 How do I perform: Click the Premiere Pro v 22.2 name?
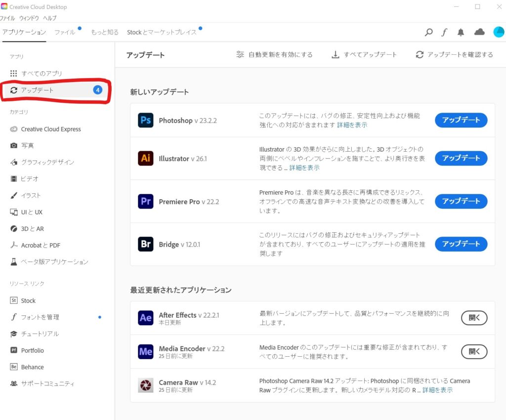[x=189, y=202]
